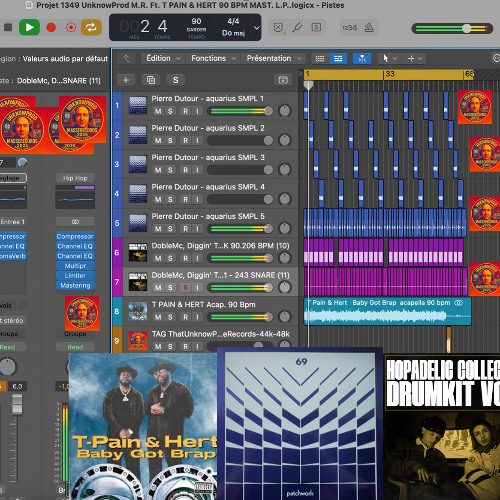Viewport: 500px width, 500px height.
Task: Open the Limiter plugin slot
Action: [75, 275]
